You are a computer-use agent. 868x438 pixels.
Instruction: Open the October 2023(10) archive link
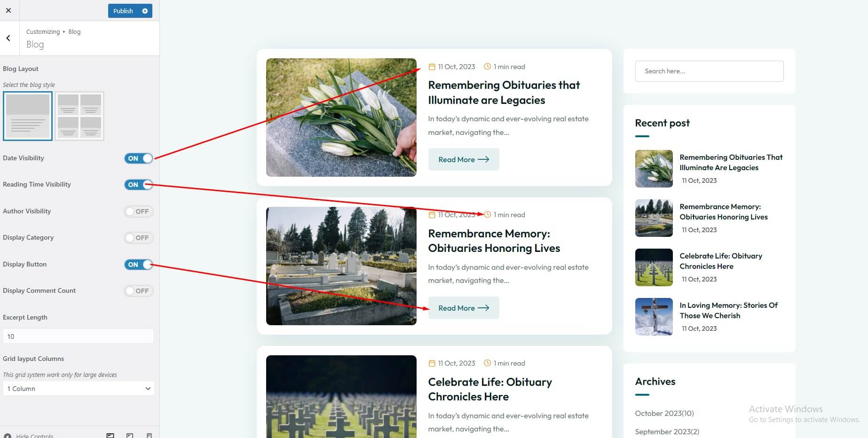tap(664, 413)
